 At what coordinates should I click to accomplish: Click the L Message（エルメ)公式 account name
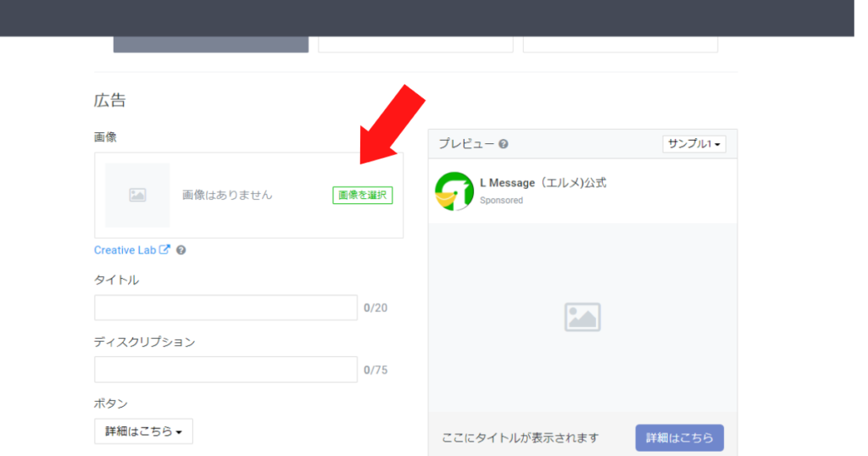click(543, 182)
